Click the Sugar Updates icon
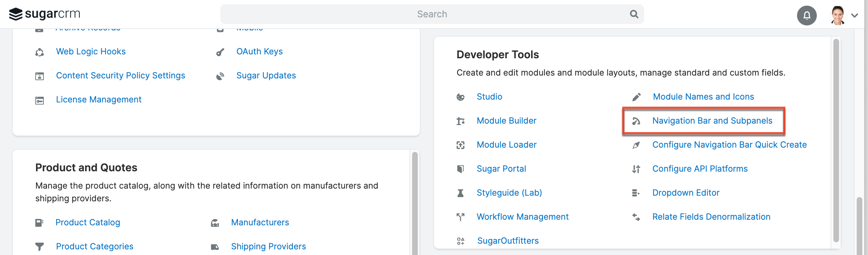This screenshot has width=868, height=255. click(220, 76)
